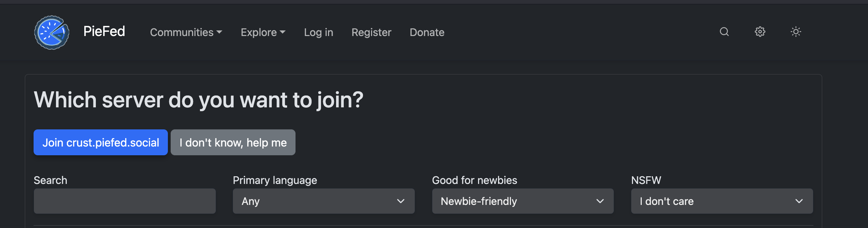This screenshot has height=228, width=868.
Task: Open settings gear icon in navbar
Action: 760,32
